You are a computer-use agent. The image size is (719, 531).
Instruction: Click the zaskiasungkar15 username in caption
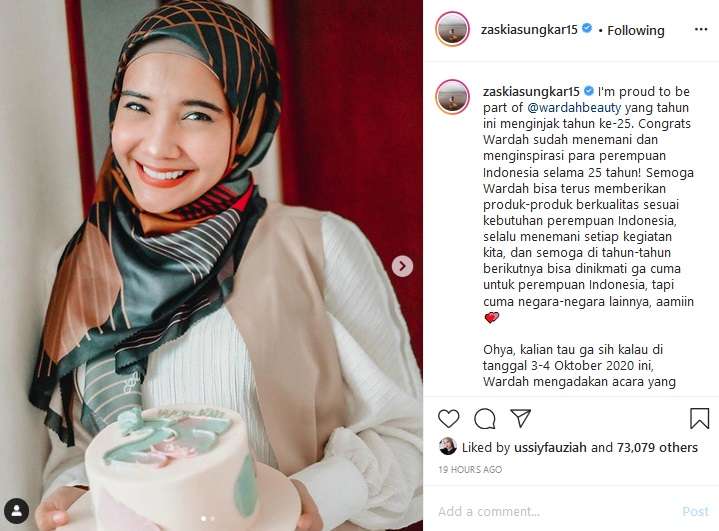(x=531, y=92)
